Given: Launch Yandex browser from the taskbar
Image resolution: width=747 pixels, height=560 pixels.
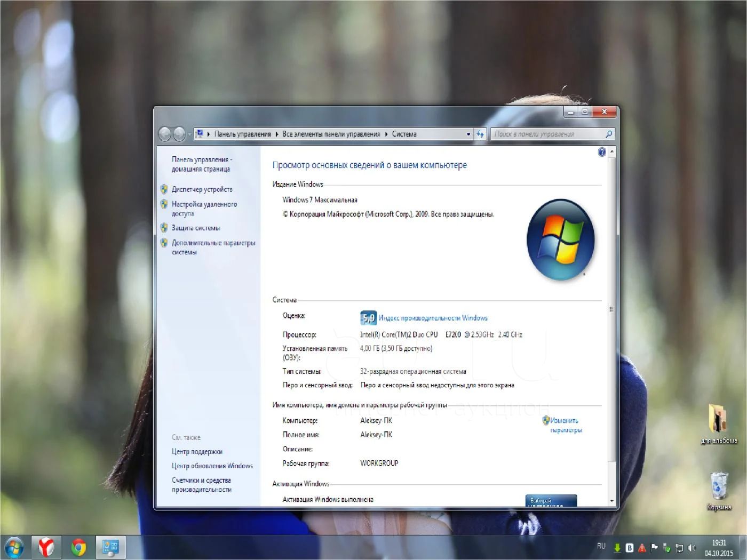Looking at the screenshot, I should pyautogui.click(x=46, y=548).
